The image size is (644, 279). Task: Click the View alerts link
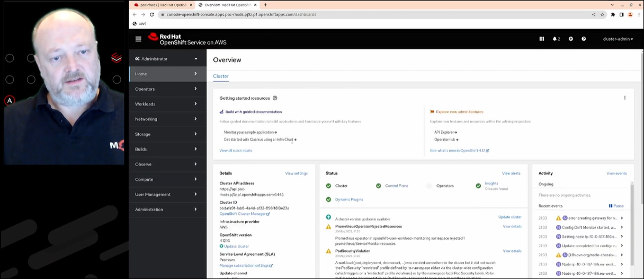click(511, 173)
